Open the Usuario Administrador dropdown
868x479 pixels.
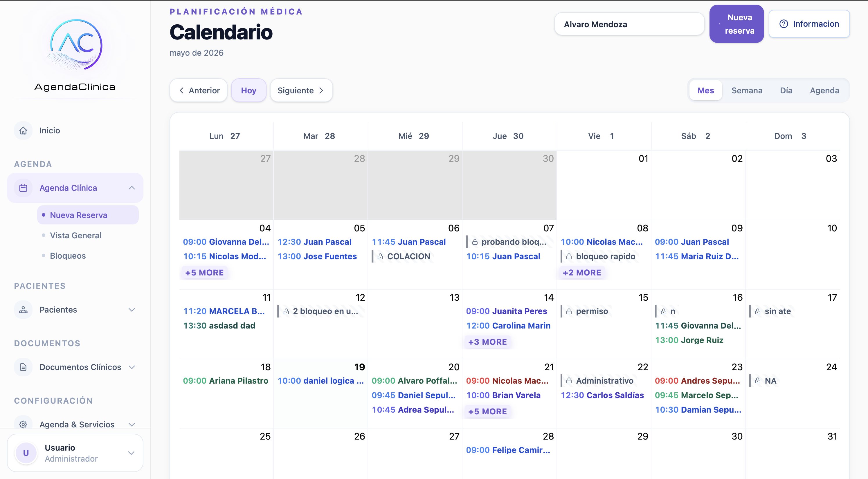point(132,453)
